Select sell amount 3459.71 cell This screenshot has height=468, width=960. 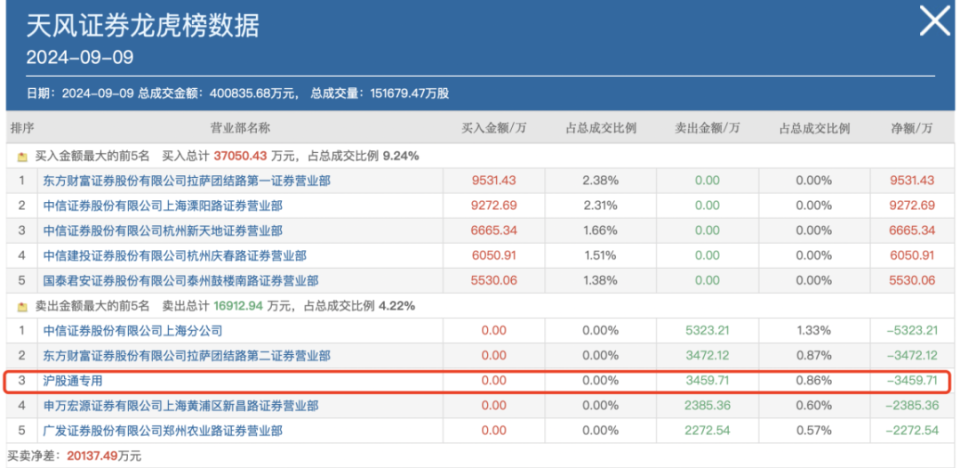707,381
